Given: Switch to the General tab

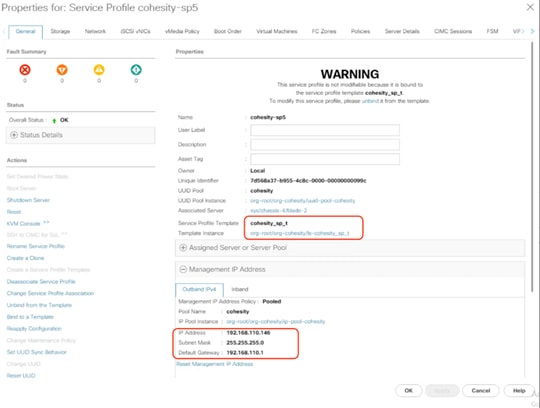Looking at the screenshot, I should pyautogui.click(x=25, y=31).
